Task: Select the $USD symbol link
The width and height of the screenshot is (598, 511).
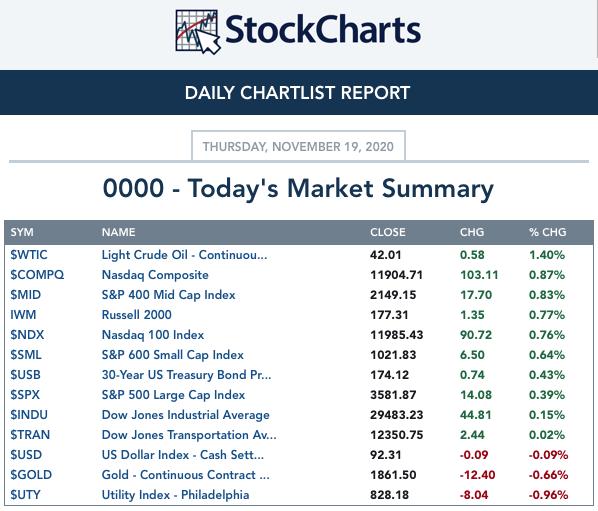Action: coord(26,455)
